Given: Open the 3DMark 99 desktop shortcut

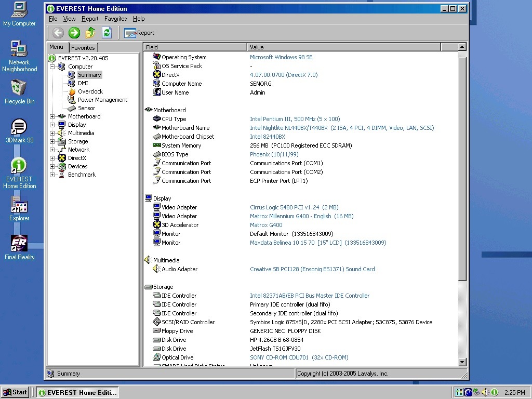Looking at the screenshot, I should (x=19, y=131).
